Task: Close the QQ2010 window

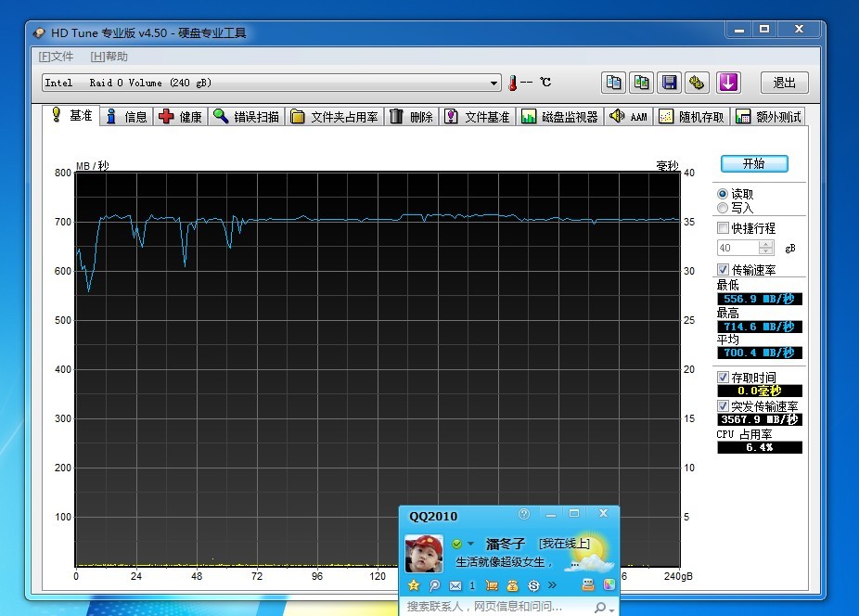Action: (x=603, y=514)
